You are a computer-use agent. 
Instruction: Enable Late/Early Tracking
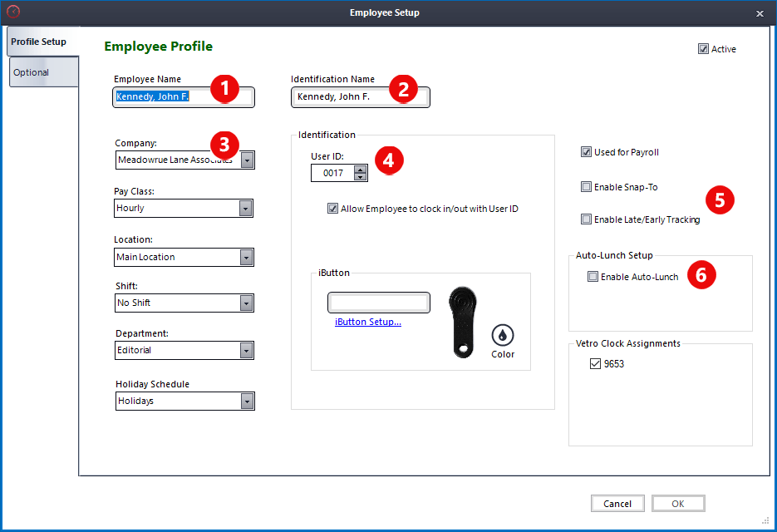586,219
